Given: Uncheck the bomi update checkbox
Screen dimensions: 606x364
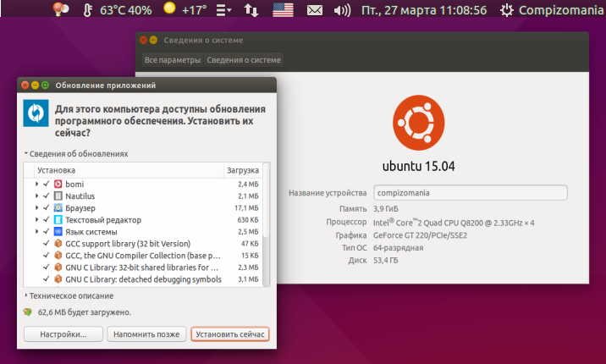Looking at the screenshot, I should (47, 184).
